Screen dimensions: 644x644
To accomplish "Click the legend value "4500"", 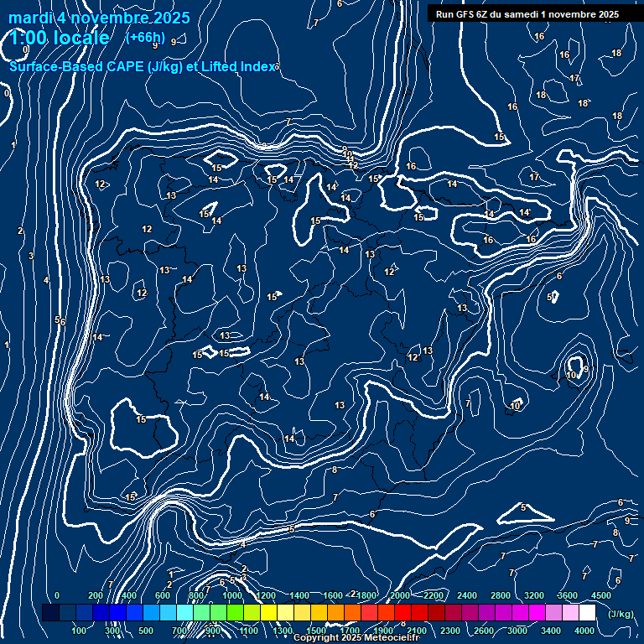I will [601, 595].
